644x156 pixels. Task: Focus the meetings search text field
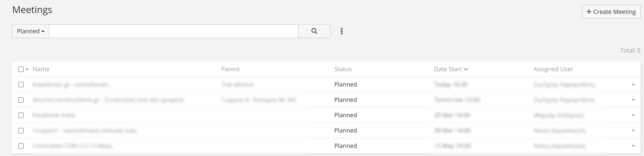[x=174, y=31]
